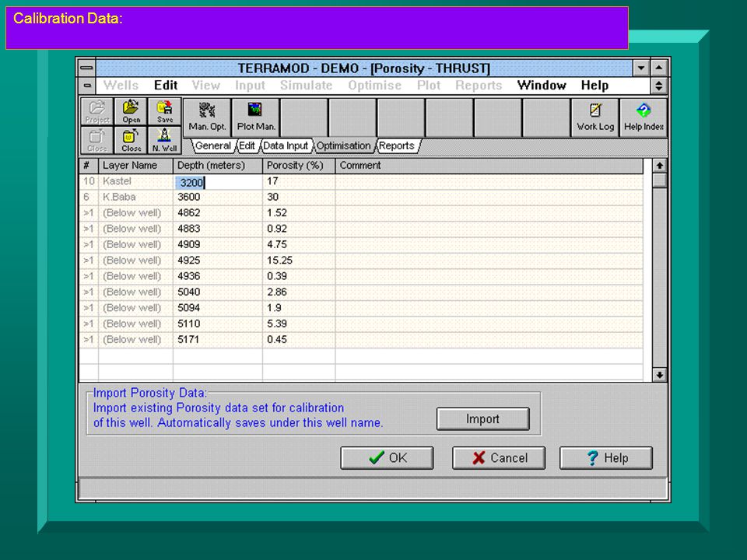
Task: Open the Wells menu
Action: coord(121,86)
